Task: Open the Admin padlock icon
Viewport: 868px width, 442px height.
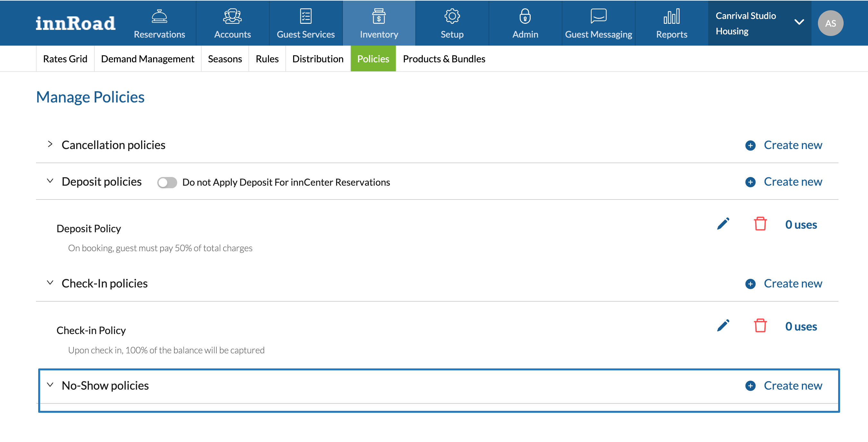Action: [525, 16]
